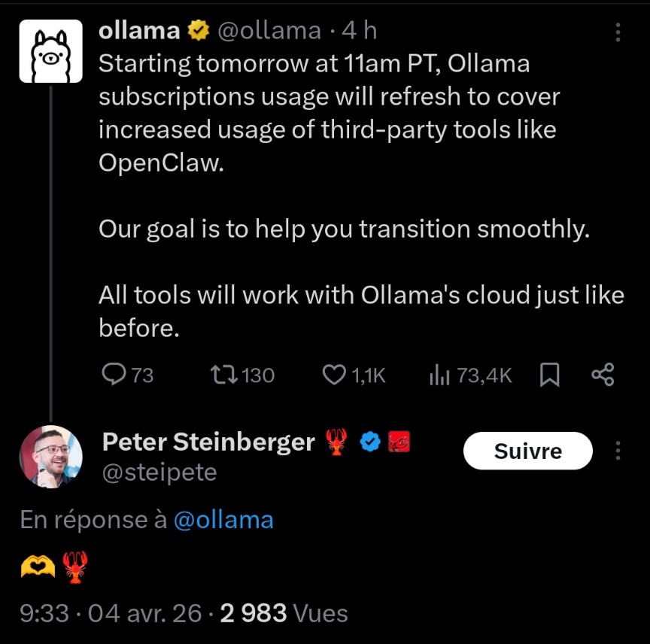Open Peter Steinberger's profile photo
650x644 pixels.
click(50, 457)
